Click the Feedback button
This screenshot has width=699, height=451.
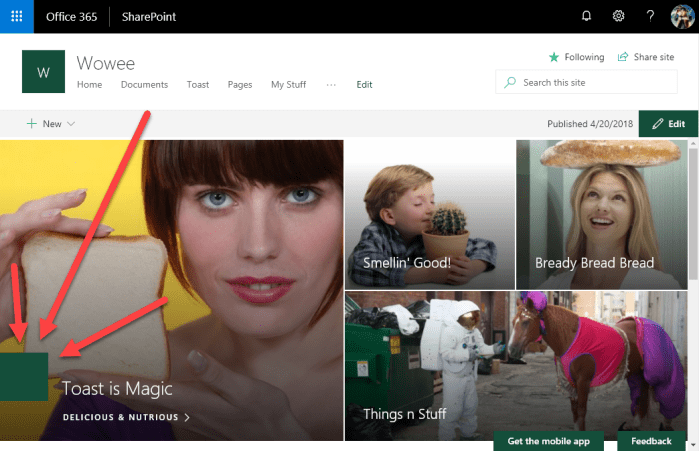tap(651, 441)
